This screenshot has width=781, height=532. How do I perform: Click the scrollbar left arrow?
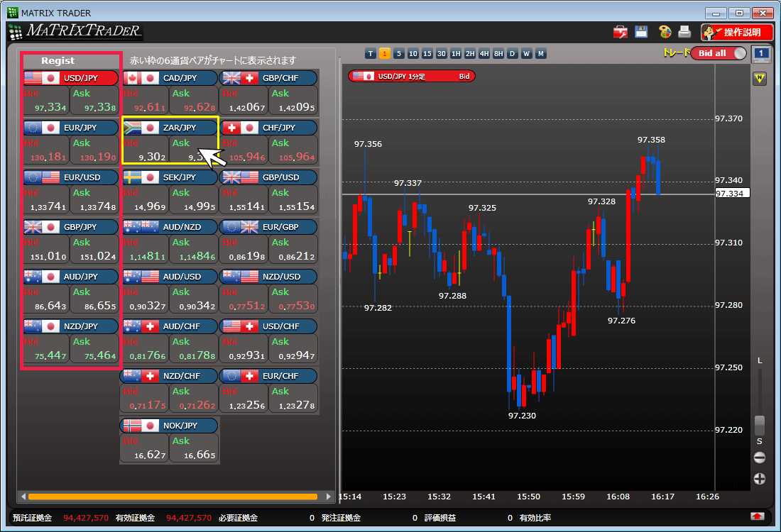23,497
